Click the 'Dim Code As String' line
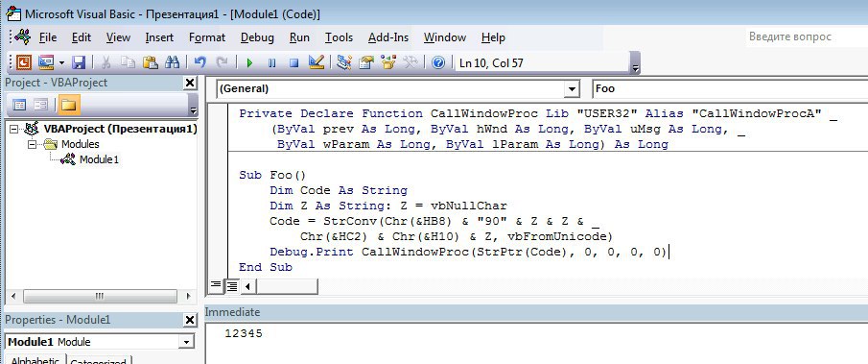 pyautogui.click(x=339, y=190)
